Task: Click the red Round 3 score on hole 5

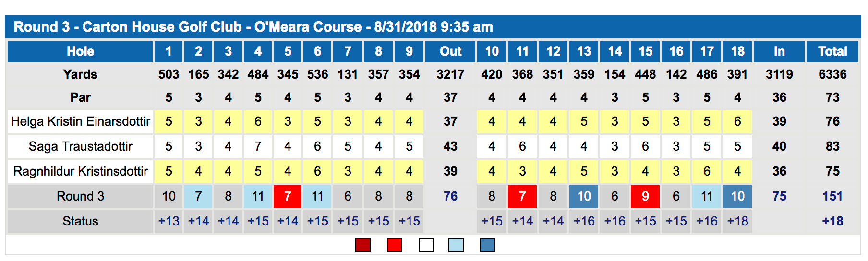Action: point(288,196)
